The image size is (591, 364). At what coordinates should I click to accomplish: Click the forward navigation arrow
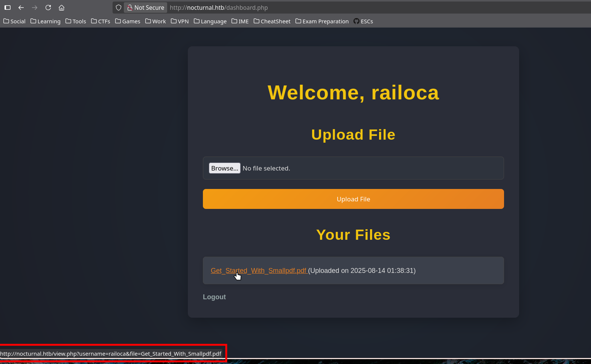pos(35,8)
